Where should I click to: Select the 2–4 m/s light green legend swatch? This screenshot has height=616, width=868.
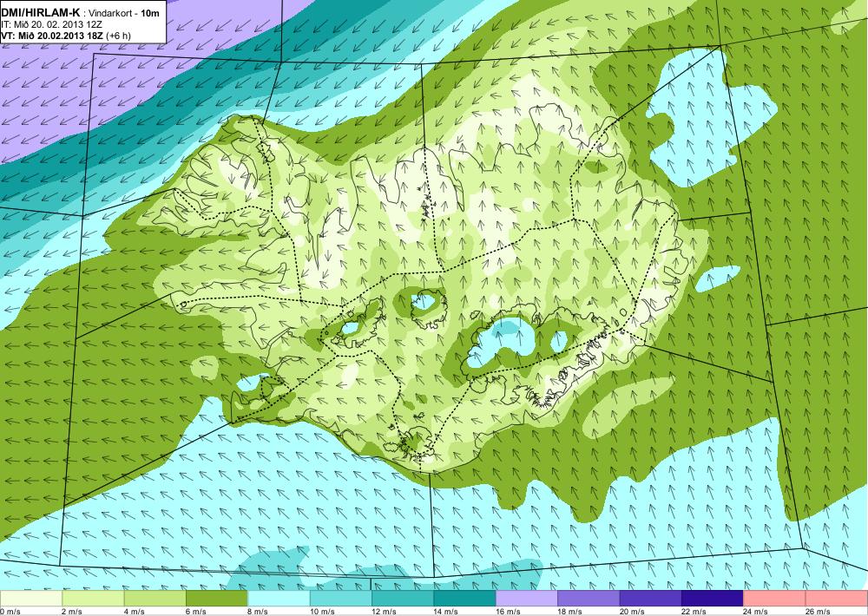point(93,599)
